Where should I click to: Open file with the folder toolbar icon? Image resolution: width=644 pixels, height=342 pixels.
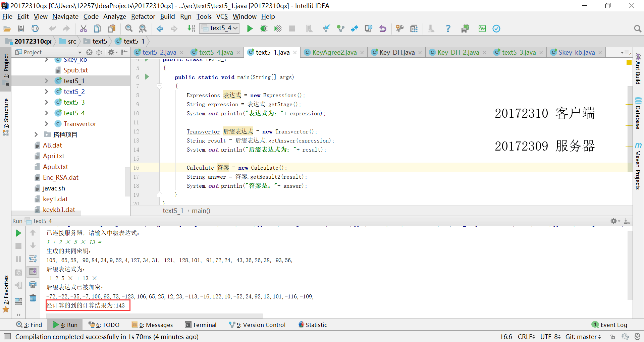[x=7, y=29]
